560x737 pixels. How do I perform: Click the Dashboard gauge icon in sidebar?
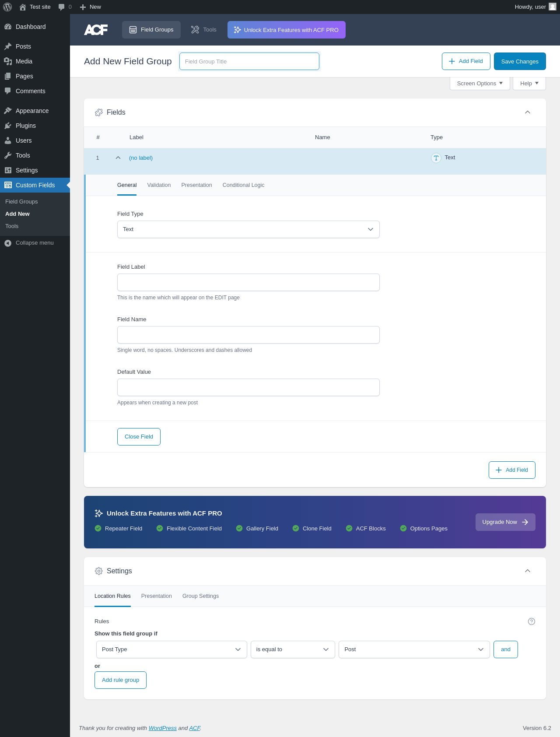pos(8,27)
